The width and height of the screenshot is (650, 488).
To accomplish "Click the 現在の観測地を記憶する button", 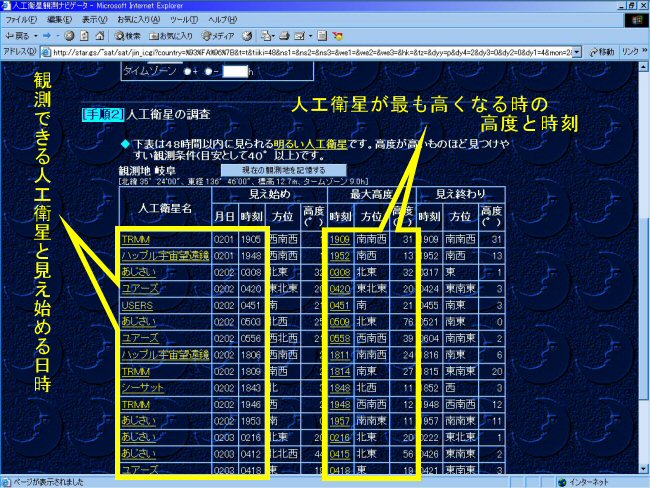I will click(x=284, y=170).
